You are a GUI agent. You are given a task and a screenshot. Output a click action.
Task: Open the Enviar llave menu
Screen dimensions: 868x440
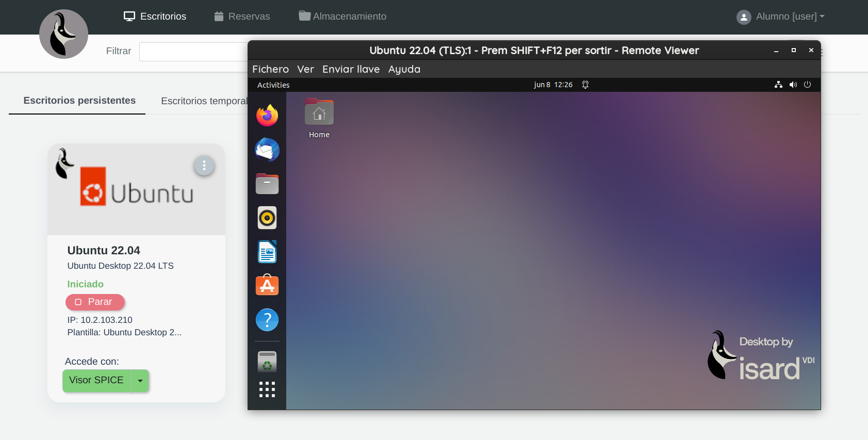[351, 69]
